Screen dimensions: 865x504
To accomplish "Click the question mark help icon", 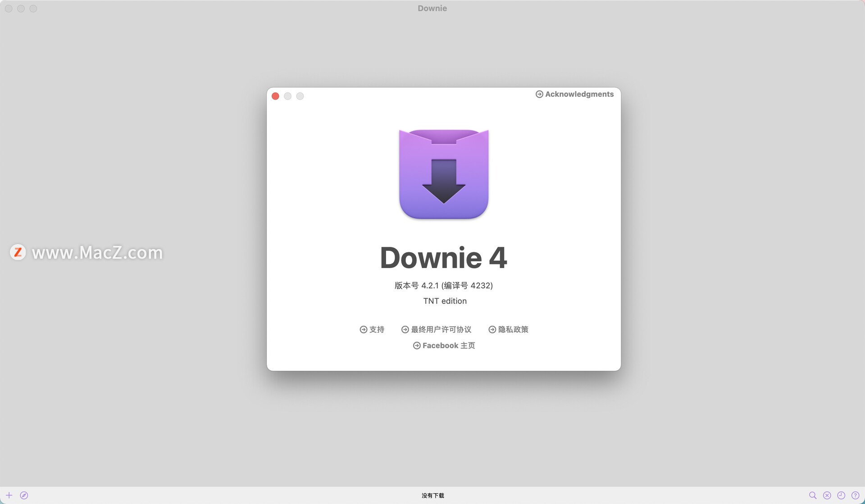I will (855, 495).
